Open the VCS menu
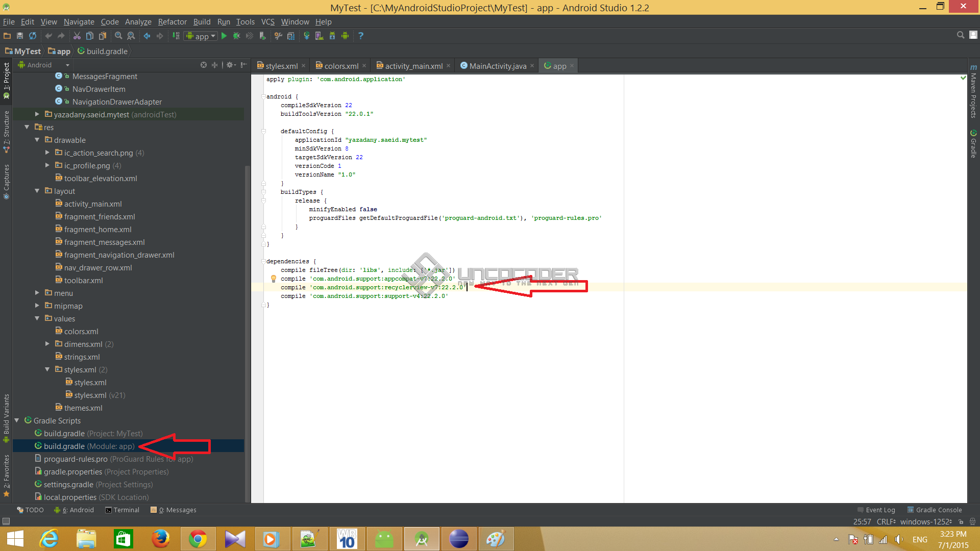980x551 pixels. (x=267, y=21)
